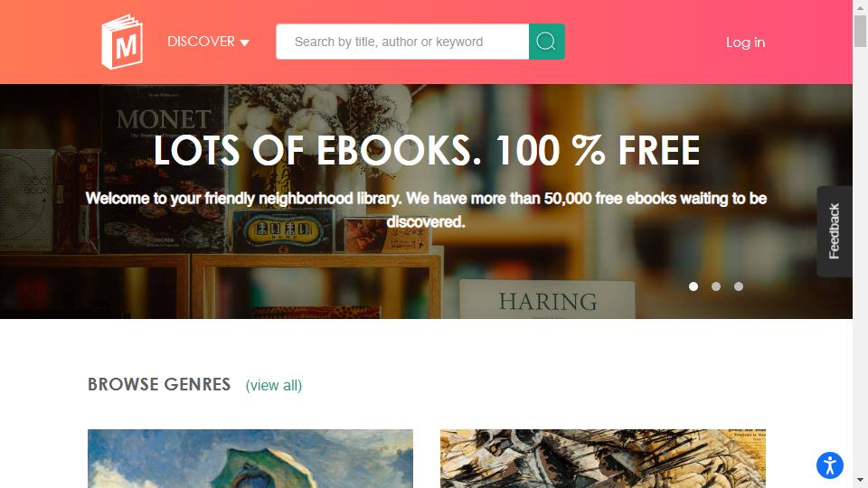Click the view all genres link

click(x=273, y=385)
